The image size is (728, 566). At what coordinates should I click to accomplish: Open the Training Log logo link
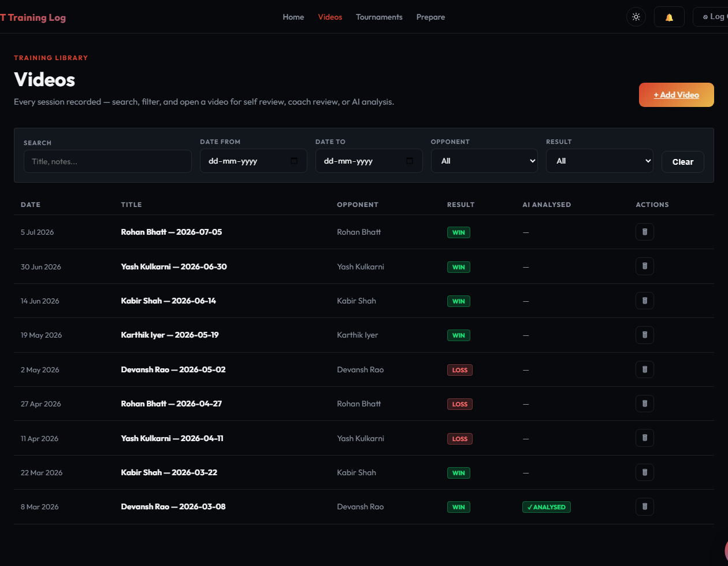coord(33,17)
